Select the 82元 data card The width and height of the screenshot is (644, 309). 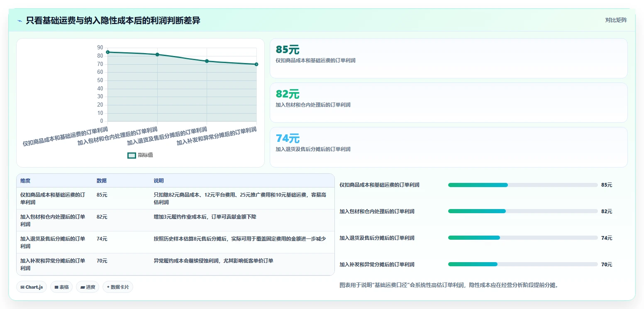click(449, 102)
